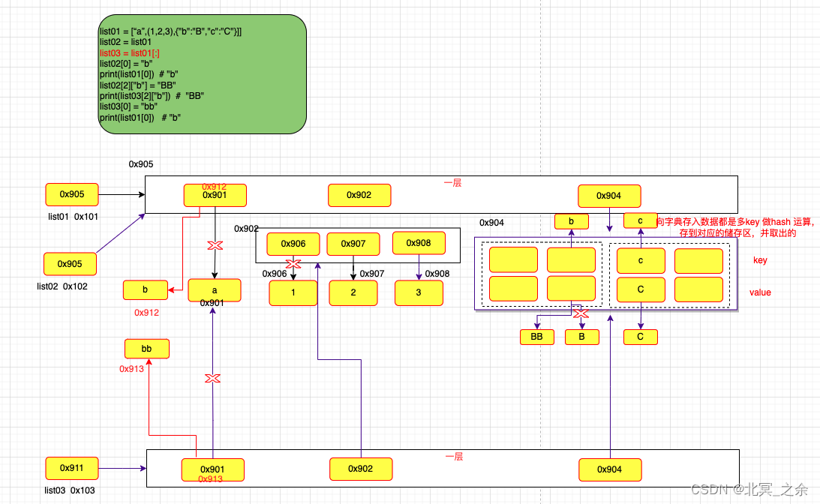Select the 0x908 tuple slot box
The width and height of the screenshot is (820, 504).
tap(419, 243)
